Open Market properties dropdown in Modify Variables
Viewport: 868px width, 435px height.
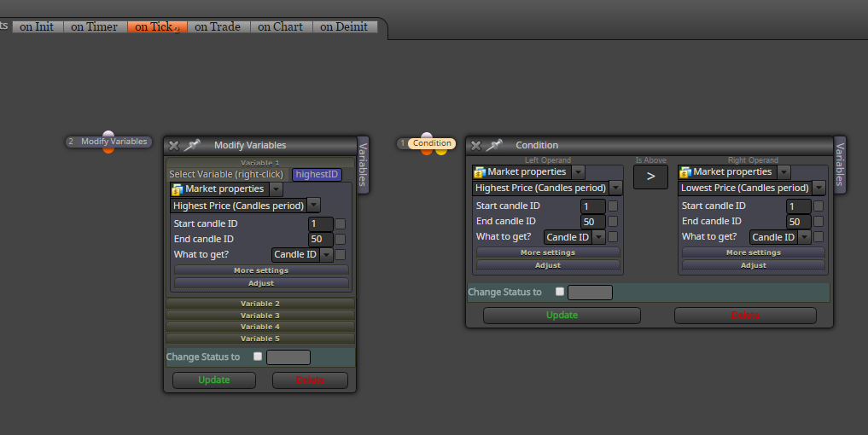[276, 189]
